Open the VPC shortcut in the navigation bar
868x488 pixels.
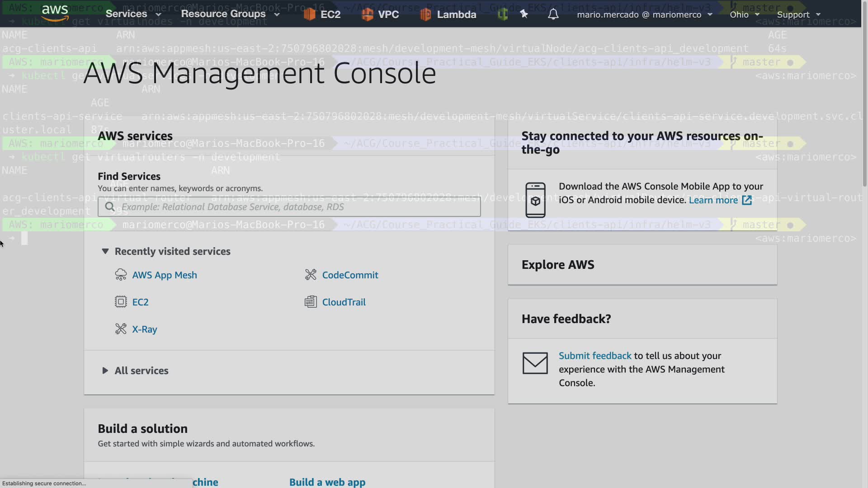(x=380, y=14)
